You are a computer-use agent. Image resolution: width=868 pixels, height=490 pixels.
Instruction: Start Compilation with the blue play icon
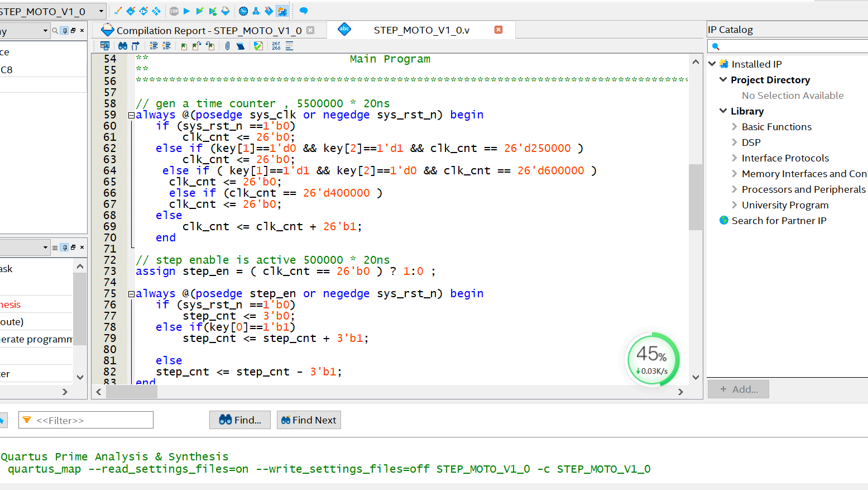pos(187,11)
